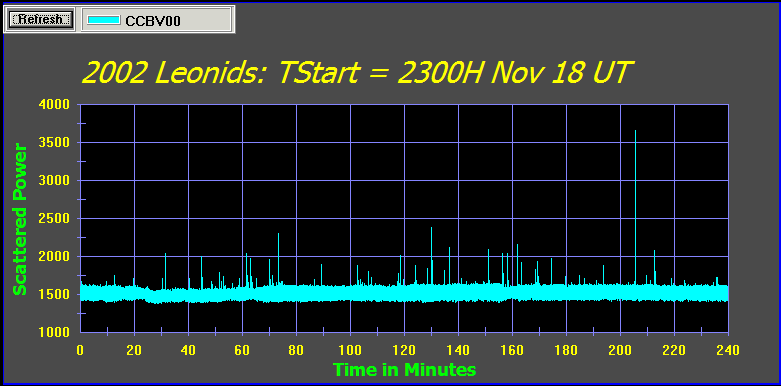This screenshot has height=386, width=781.
Task: Click the y-axis value 1500
Action: point(54,294)
